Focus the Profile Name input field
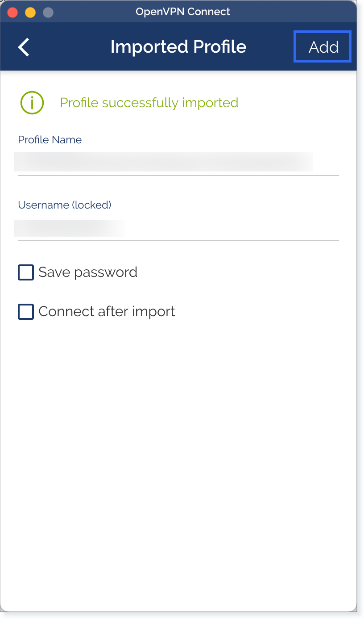The image size is (364, 619). coord(178,162)
